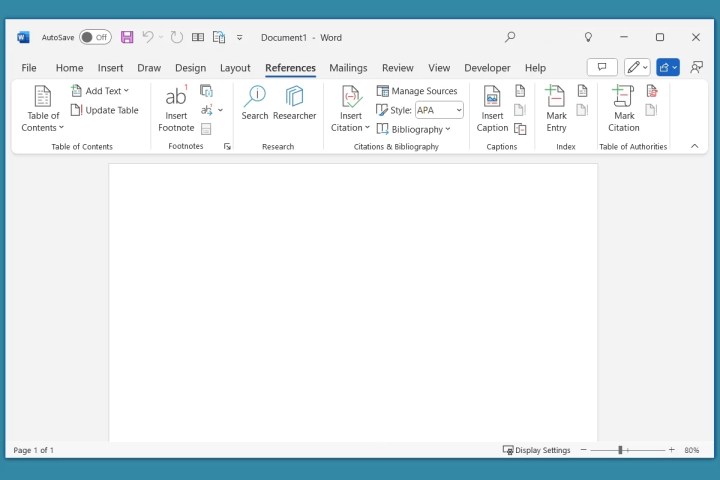Open Manage Sources
720x480 pixels.
pyautogui.click(x=417, y=91)
